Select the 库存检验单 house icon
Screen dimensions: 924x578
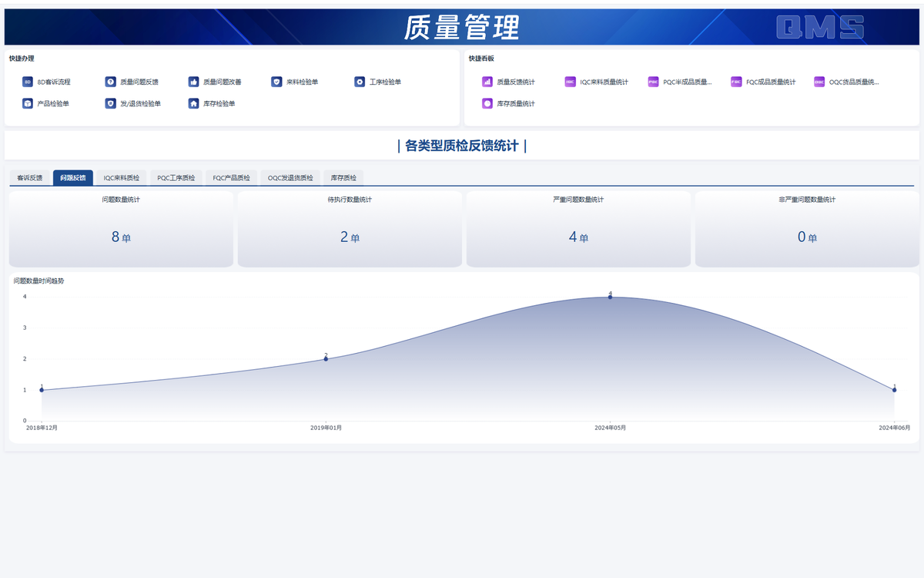coord(194,103)
